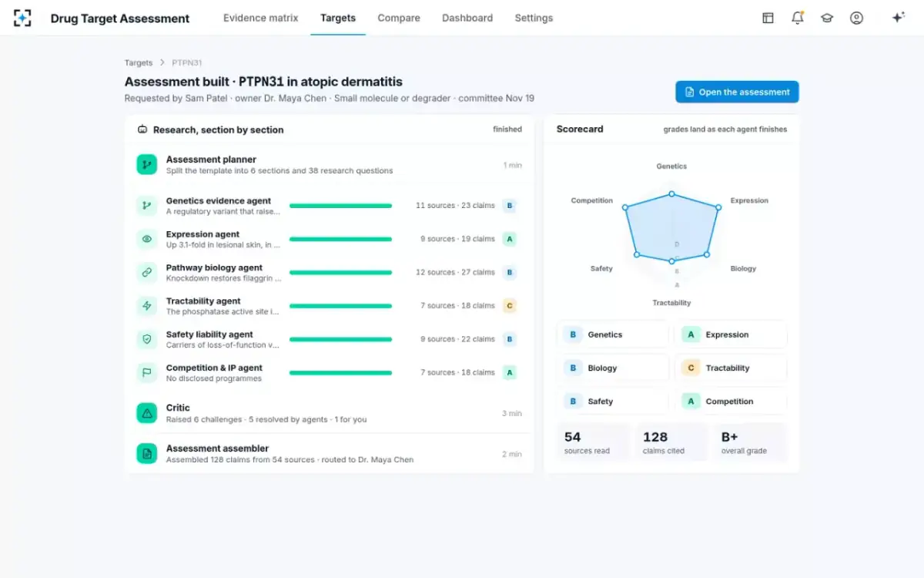This screenshot has width=924, height=578.
Task: Click the radar chart Expression vertex point
Action: (x=718, y=207)
